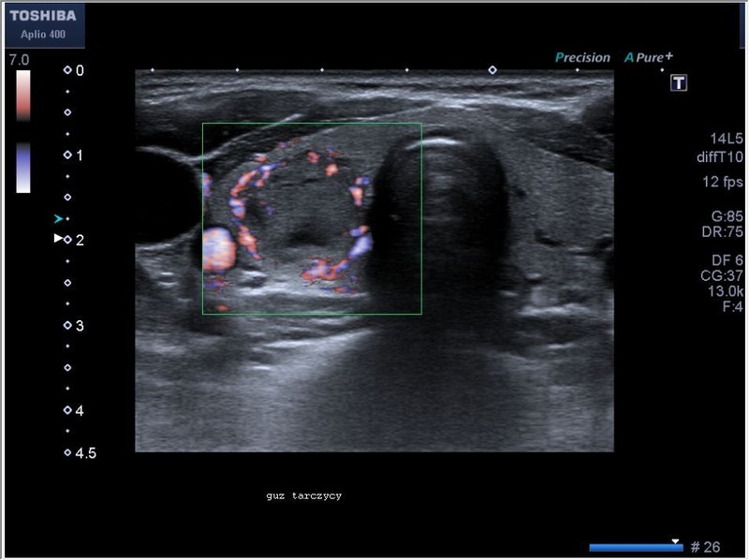Click the T marker icon at top right

678,83
